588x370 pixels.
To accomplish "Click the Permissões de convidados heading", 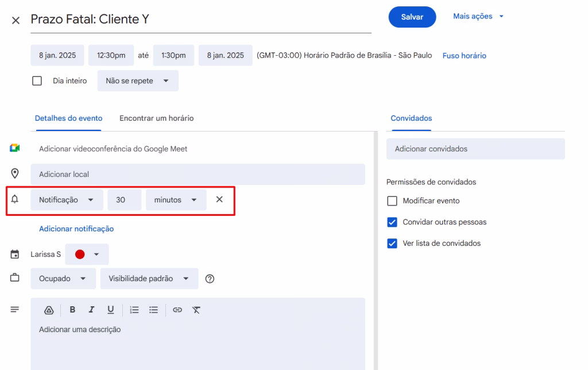I will pyautogui.click(x=431, y=182).
